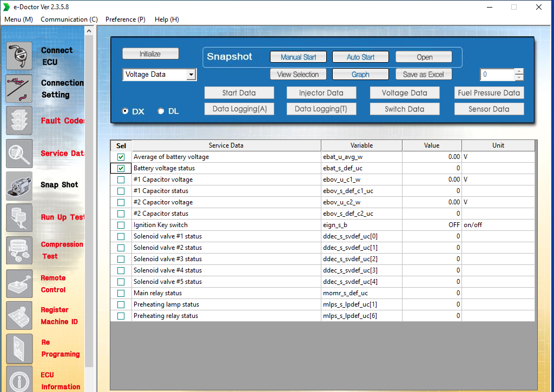Screen dimensions: 554x392
Task: Open the Communication (C) menu
Action: 69,19
